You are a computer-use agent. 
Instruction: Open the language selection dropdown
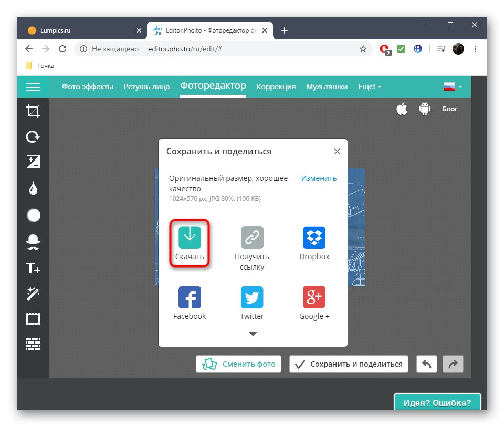click(x=452, y=86)
